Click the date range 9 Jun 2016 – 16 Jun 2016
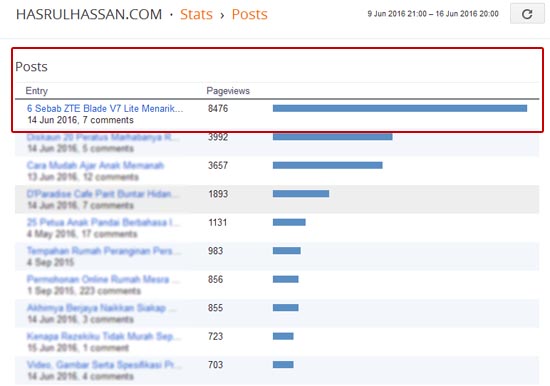550x386 pixels. pyautogui.click(x=433, y=14)
